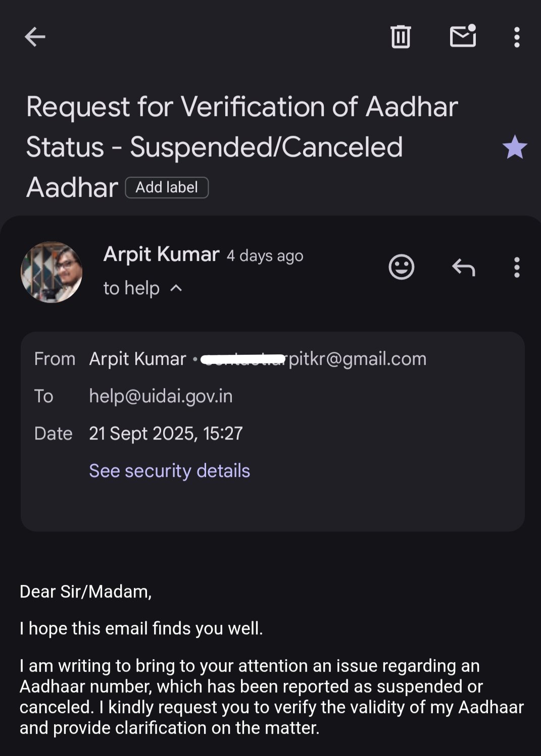541x756 pixels.
Task: Click the Add label button
Action: pyautogui.click(x=167, y=188)
